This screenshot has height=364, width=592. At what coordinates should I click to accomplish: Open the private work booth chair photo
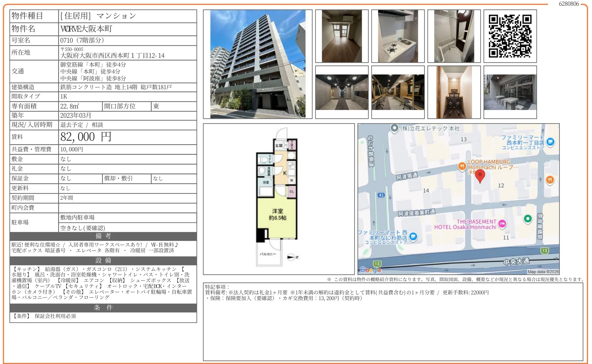point(454,92)
